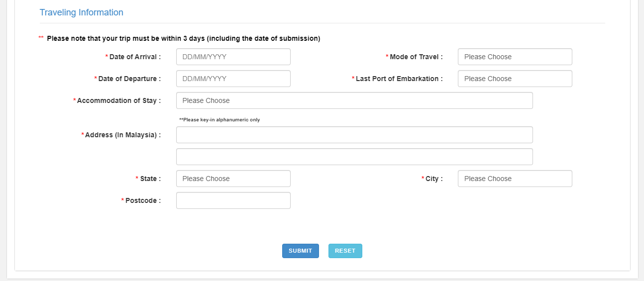Click the Date of Arrival label

135,57
